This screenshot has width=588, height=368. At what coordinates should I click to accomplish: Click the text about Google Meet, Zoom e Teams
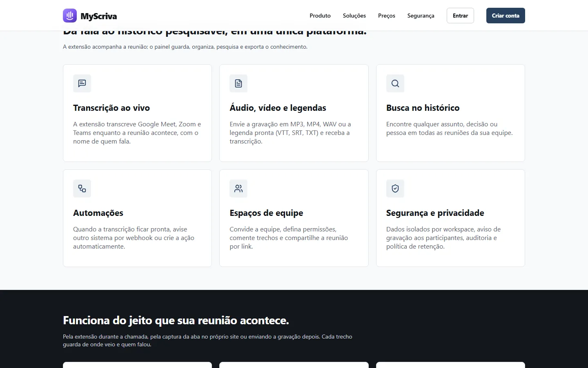[x=137, y=133]
